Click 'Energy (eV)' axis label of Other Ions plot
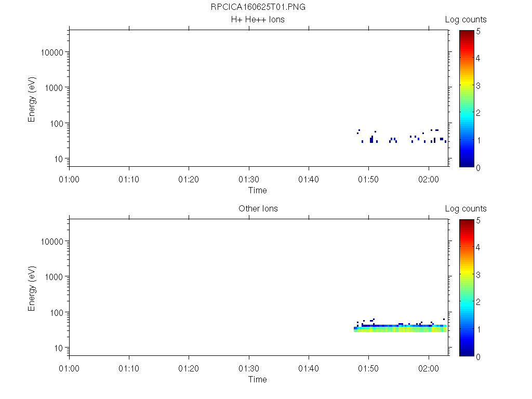Viewport: 532px width, 399px height. click(32, 288)
